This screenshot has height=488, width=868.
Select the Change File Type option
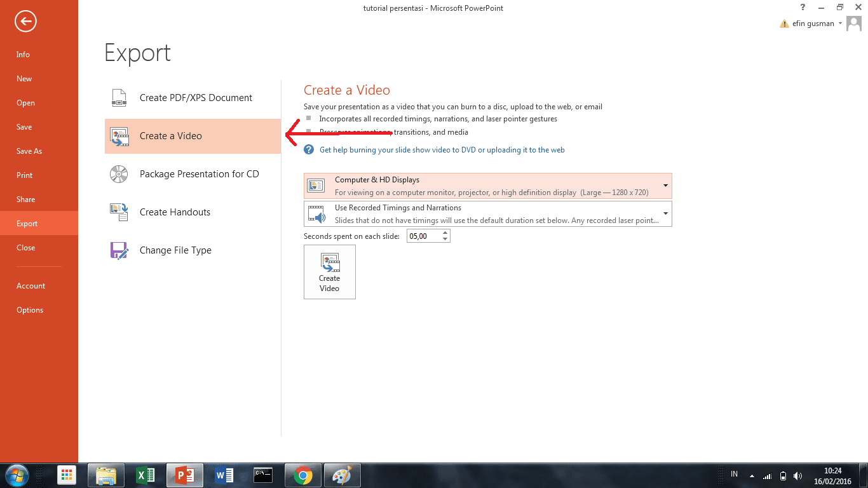193,250
